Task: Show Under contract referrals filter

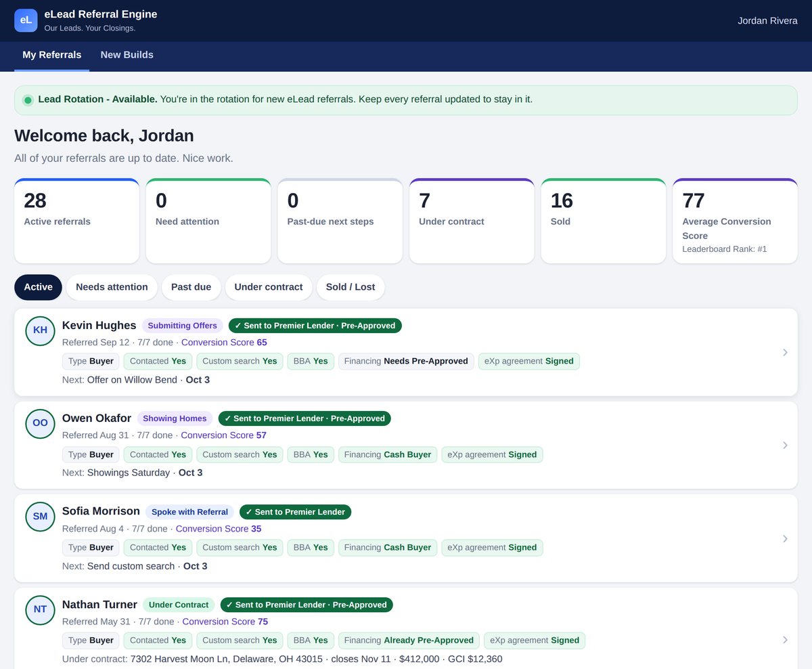Action: pos(269,287)
